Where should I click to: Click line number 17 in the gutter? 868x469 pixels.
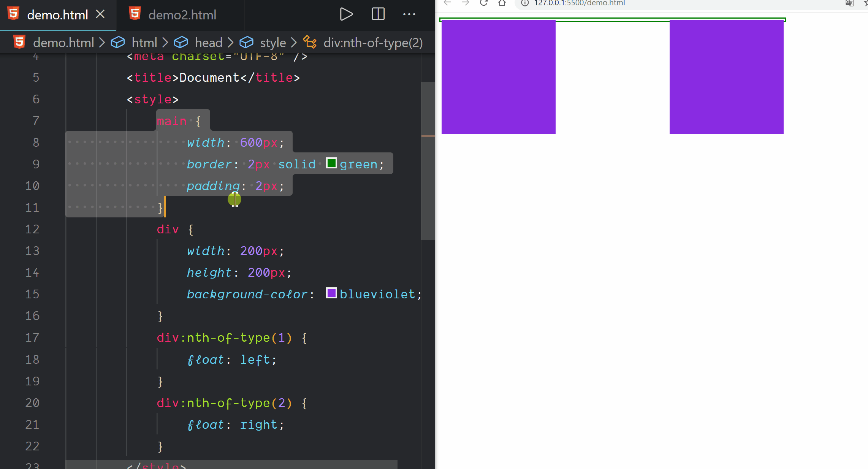(x=32, y=337)
